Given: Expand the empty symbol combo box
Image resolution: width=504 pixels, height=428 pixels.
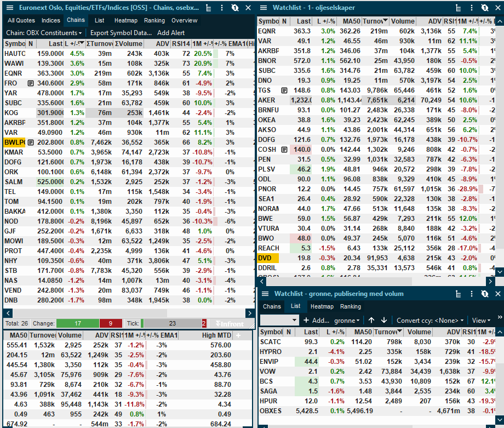Looking at the screenshot, I should tap(279, 320).
